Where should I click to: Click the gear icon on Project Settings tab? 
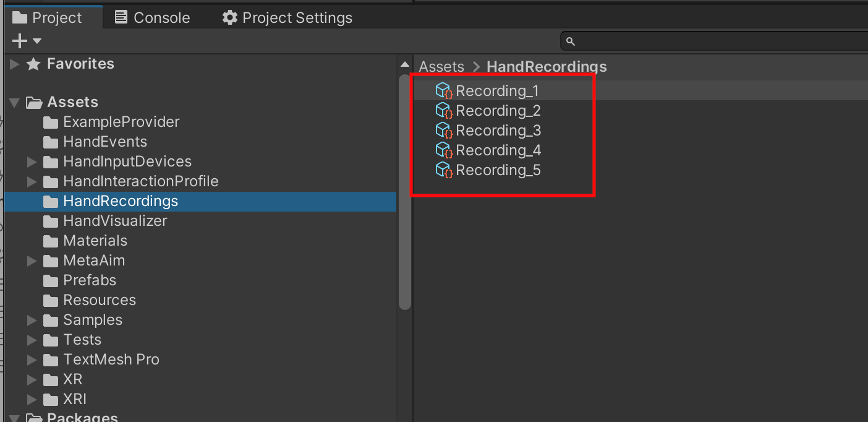[x=229, y=17]
